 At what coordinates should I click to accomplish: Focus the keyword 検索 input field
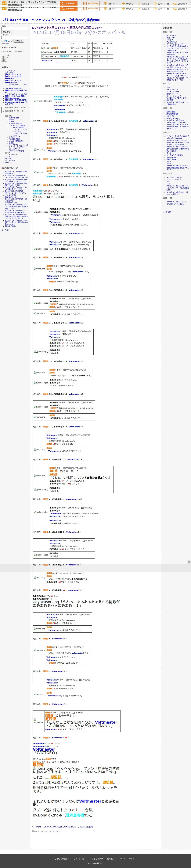click(x=15, y=29)
